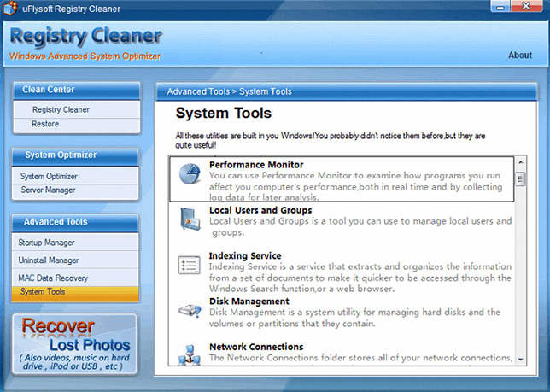Click the Performance Monitor description text
This screenshot has width=550, height=392.
[355, 186]
